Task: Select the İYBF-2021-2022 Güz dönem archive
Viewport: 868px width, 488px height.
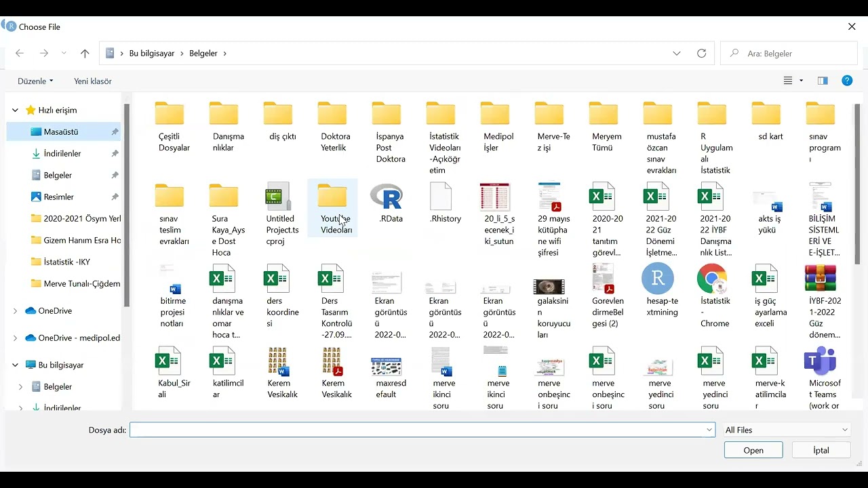Action: (821, 279)
